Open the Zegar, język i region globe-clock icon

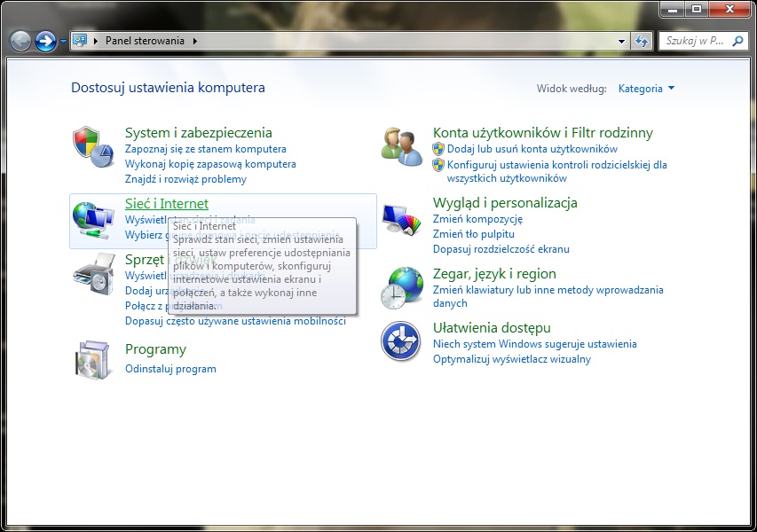coord(402,288)
